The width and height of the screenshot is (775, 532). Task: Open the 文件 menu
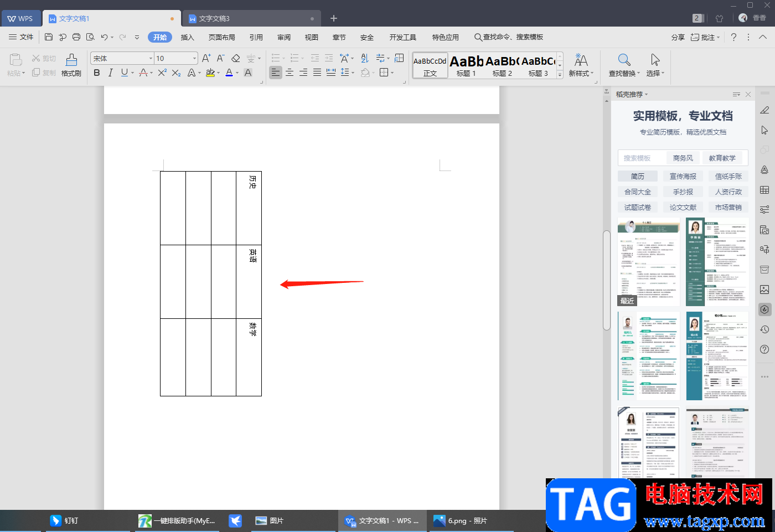[22, 37]
